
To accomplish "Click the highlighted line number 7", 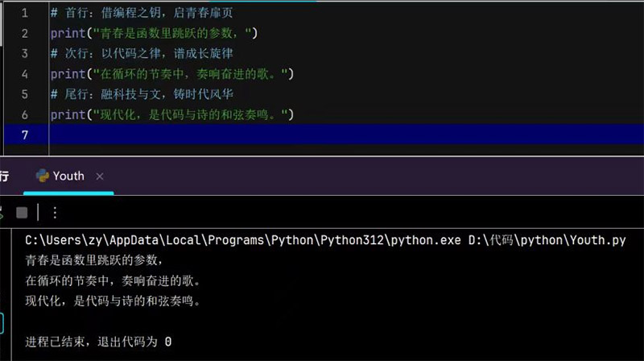I will (x=24, y=135).
